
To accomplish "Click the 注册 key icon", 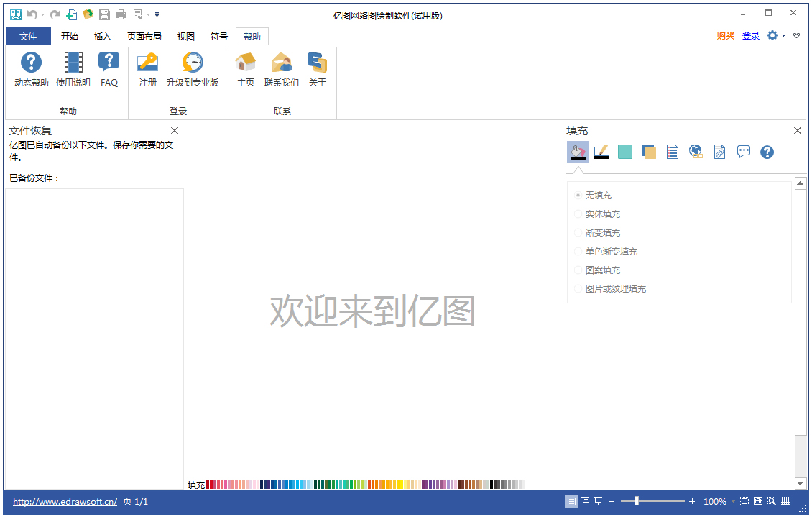I will coord(147,63).
